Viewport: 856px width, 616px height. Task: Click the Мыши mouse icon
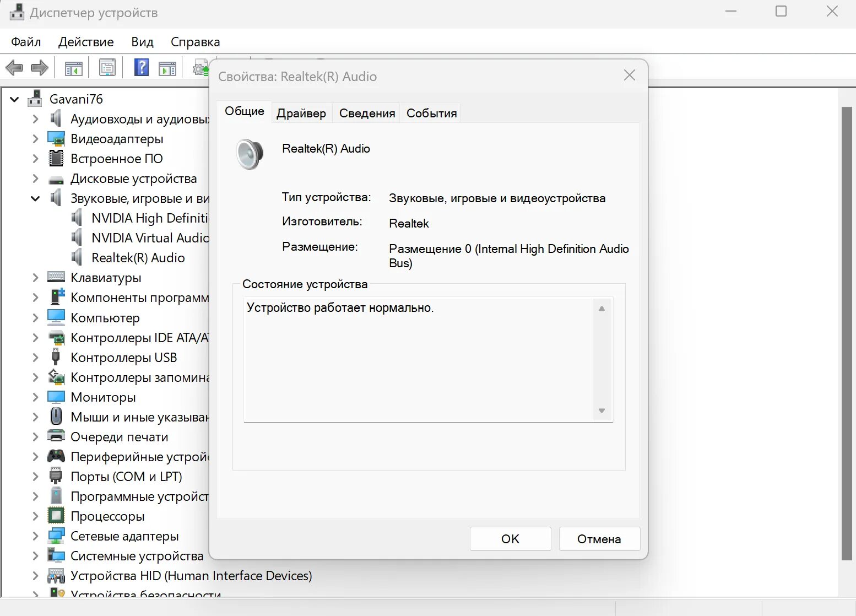coord(56,416)
